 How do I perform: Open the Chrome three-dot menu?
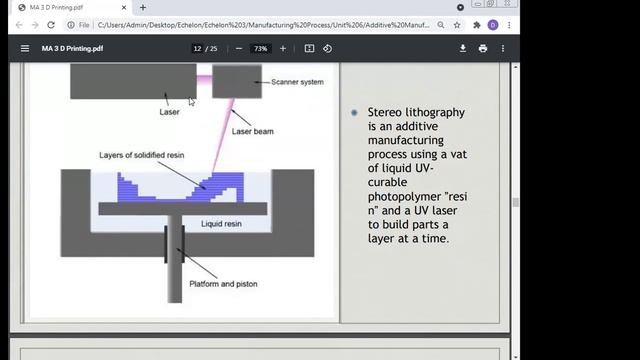pyautogui.click(x=509, y=25)
